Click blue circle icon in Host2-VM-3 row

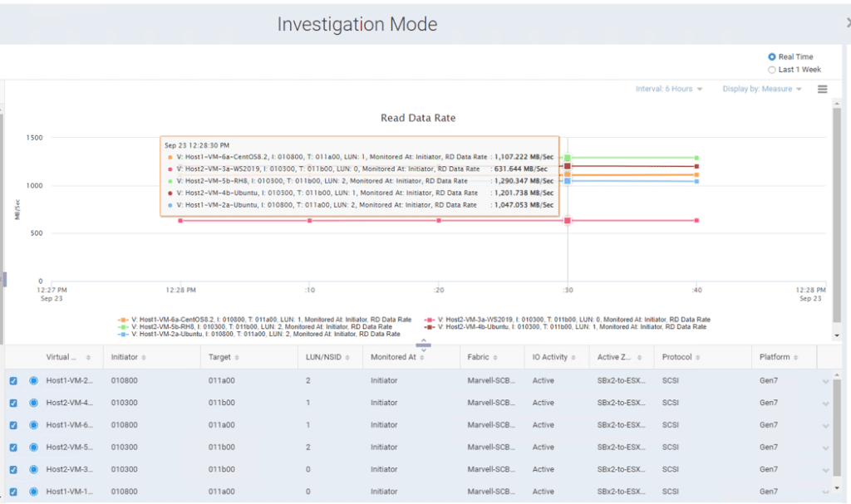[x=33, y=470]
